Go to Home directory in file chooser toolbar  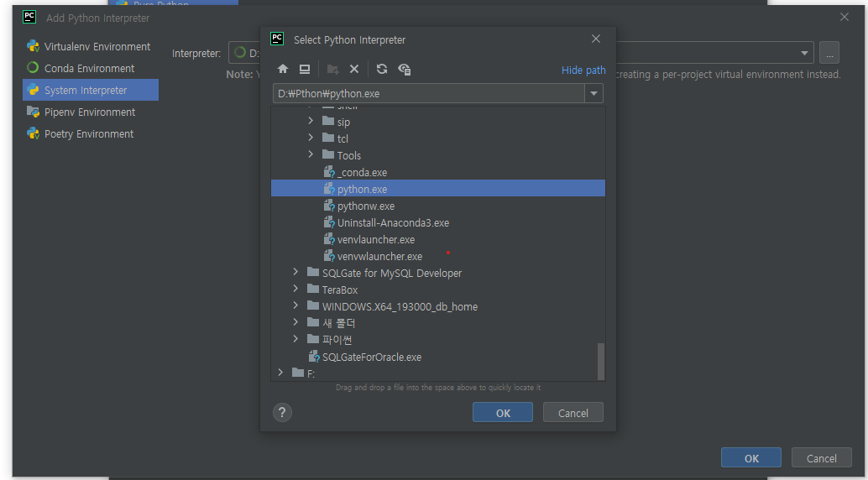point(283,69)
